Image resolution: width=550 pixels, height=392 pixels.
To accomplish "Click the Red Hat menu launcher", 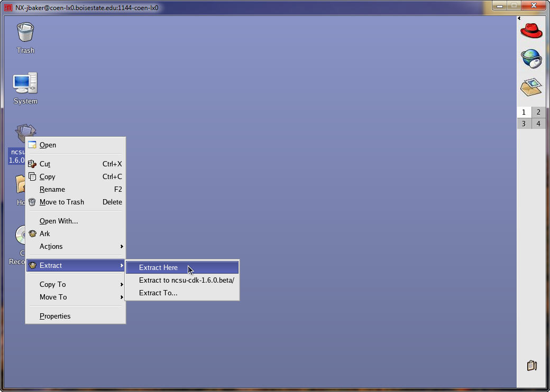I will pyautogui.click(x=531, y=31).
